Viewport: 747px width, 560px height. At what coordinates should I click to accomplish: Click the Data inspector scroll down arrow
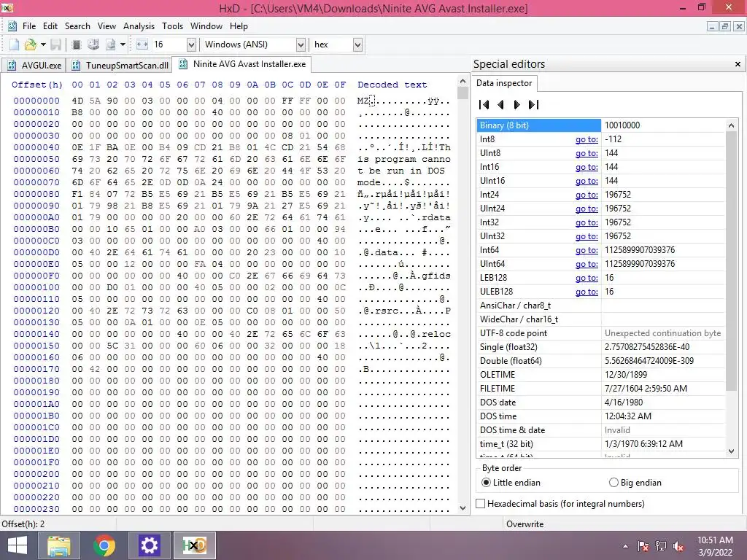(x=731, y=451)
